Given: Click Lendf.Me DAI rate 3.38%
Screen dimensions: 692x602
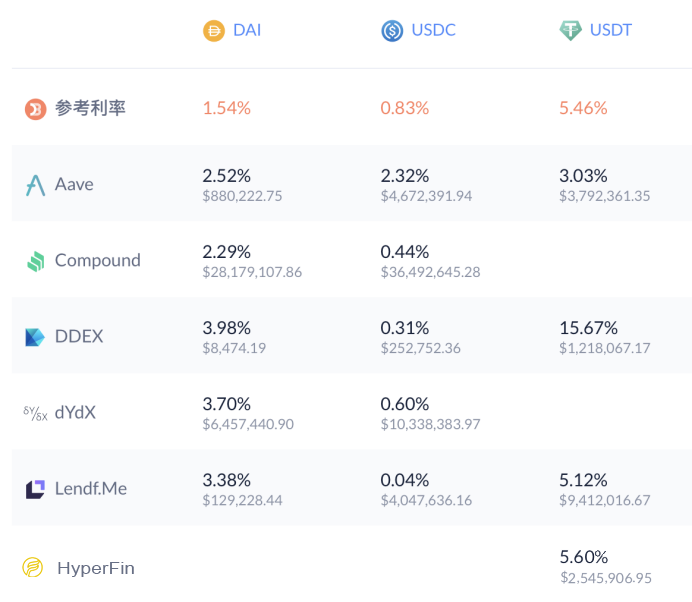Looking at the screenshot, I should click(x=226, y=480).
